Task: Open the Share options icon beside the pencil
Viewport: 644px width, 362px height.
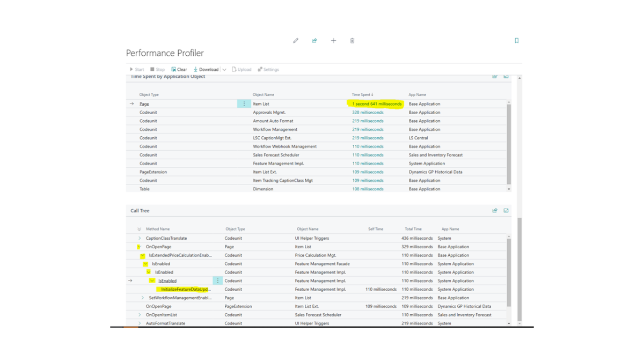Action: coord(314,40)
